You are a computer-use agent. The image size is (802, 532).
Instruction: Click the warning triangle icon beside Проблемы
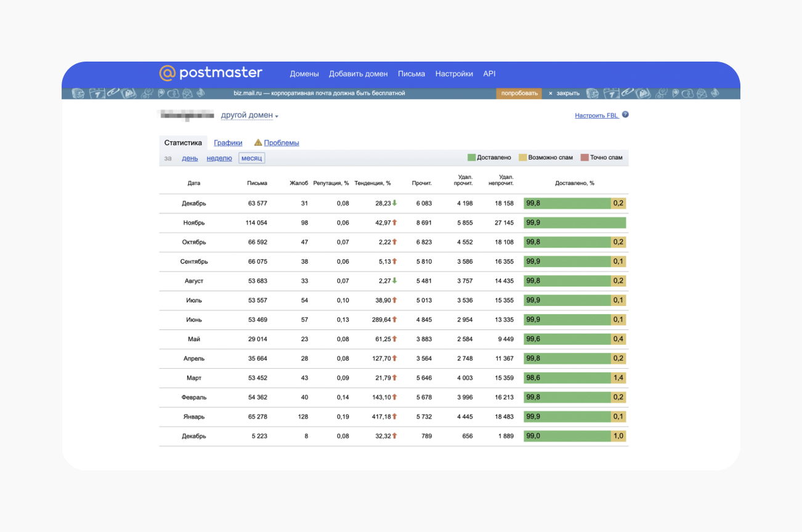[x=258, y=142]
